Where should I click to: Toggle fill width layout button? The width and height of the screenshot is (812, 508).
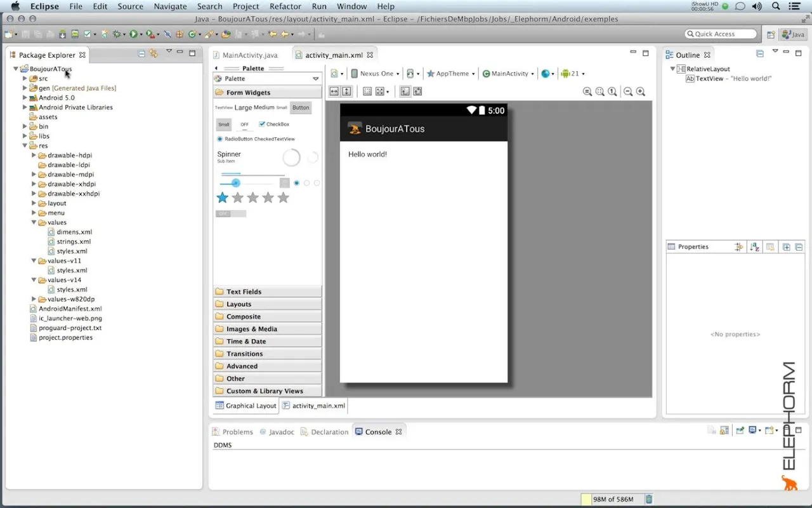tap(334, 91)
